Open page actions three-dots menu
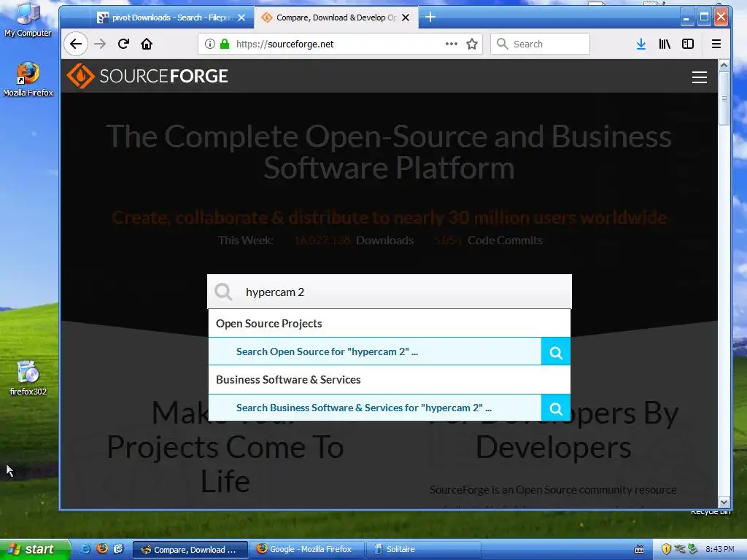 coord(451,44)
